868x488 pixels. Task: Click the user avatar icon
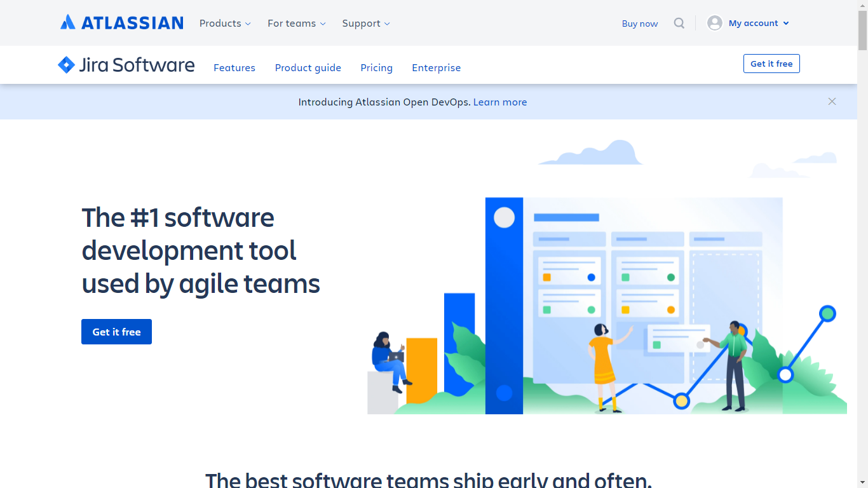coord(714,23)
